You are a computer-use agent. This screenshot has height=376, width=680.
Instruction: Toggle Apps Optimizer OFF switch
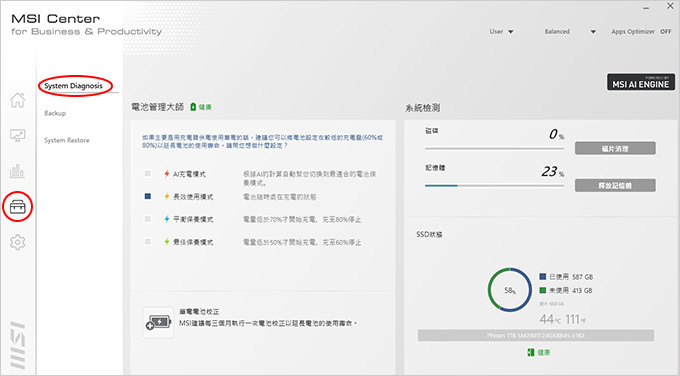click(665, 32)
